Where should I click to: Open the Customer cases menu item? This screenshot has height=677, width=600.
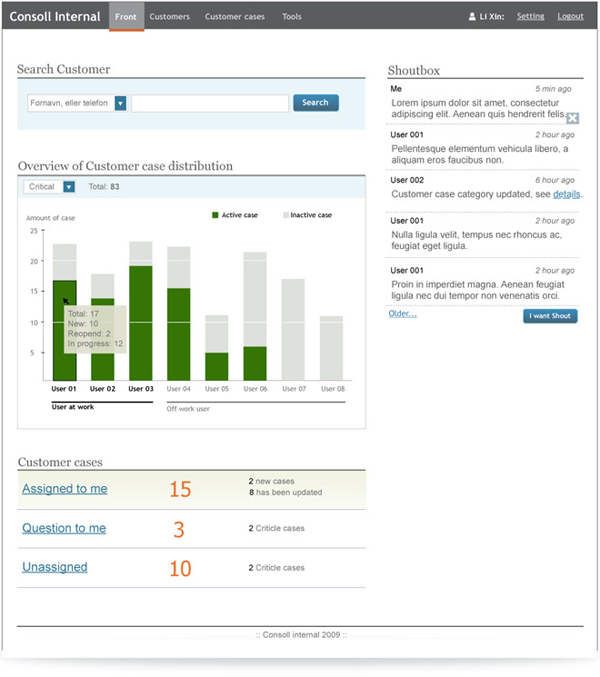pyautogui.click(x=235, y=16)
